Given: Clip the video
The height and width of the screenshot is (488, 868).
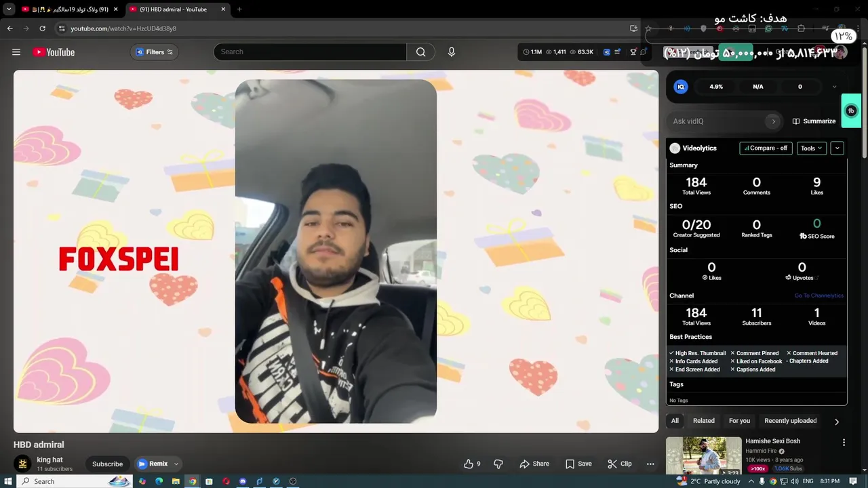Looking at the screenshot, I should [x=620, y=464].
